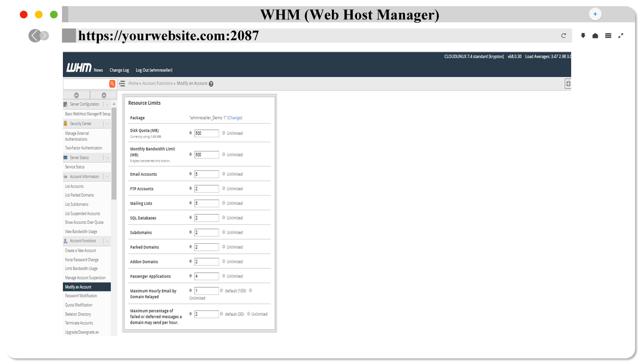Select Mailing Lists numeric value radio button
The height and width of the screenshot is (364, 644).
point(191,203)
